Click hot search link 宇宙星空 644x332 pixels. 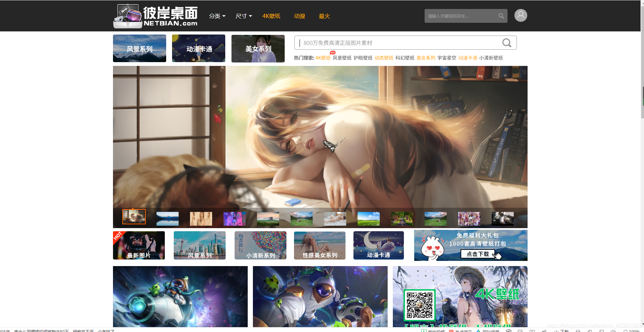pyautogui.click(x=447, y=58)
